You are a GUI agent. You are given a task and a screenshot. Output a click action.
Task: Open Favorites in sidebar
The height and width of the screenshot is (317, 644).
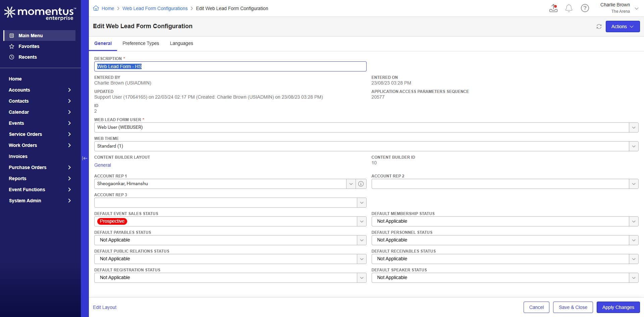[29, 46]
